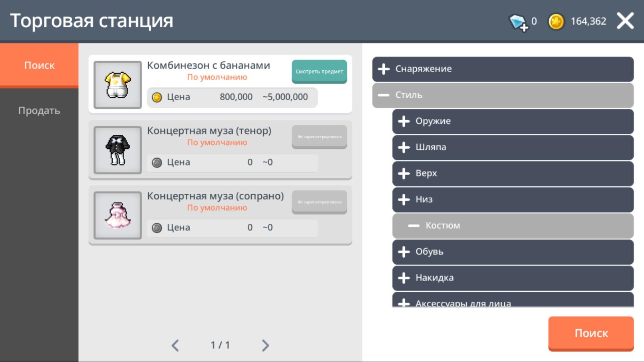Click the diamond count 0

click(x=534, y=21)
